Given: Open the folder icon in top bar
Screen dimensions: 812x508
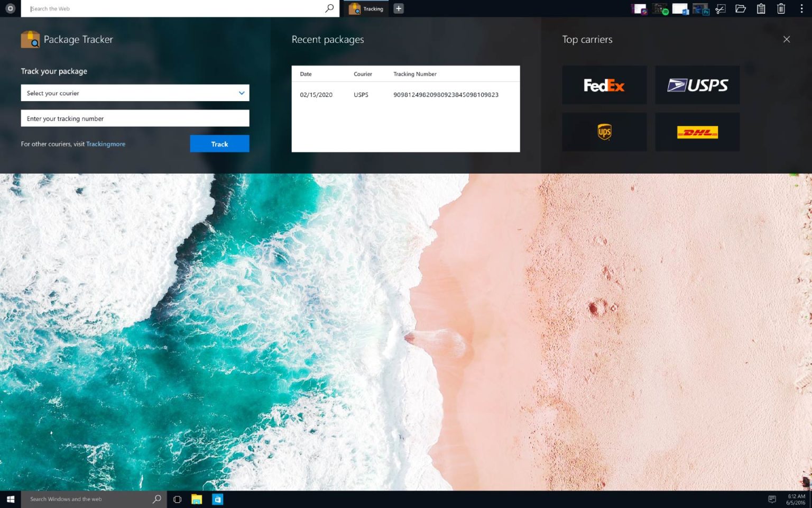Looking at the screenshot, I should point(741,9).
